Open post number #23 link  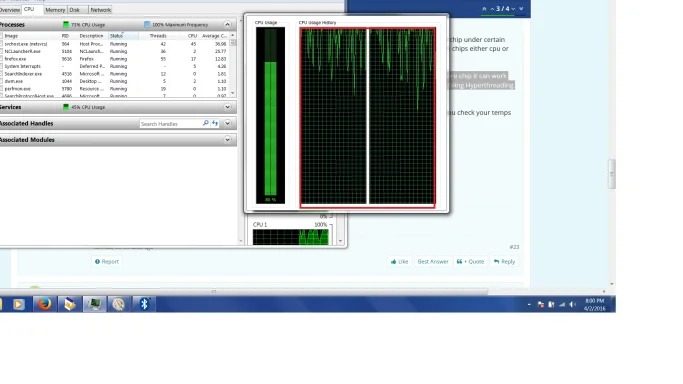pos(514,247)
